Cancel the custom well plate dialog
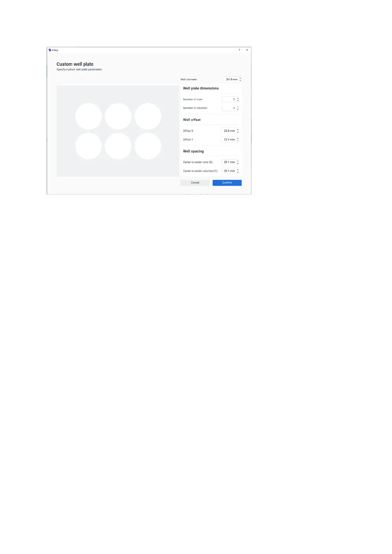The height and width of the screenshot is (554, 392). point(195,183)
